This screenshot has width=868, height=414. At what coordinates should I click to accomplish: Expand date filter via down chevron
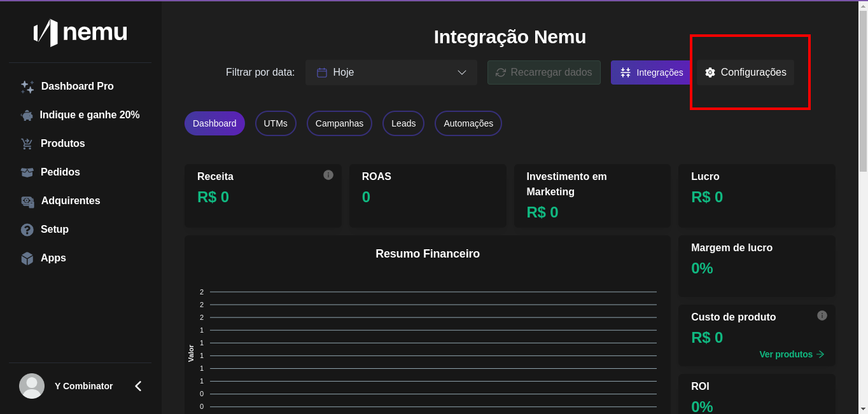click(x=462, y=72)
